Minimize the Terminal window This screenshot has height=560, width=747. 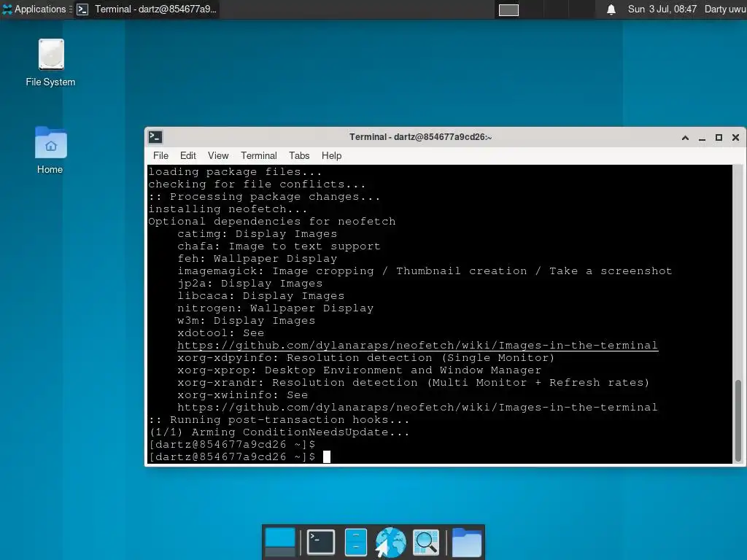702,138
